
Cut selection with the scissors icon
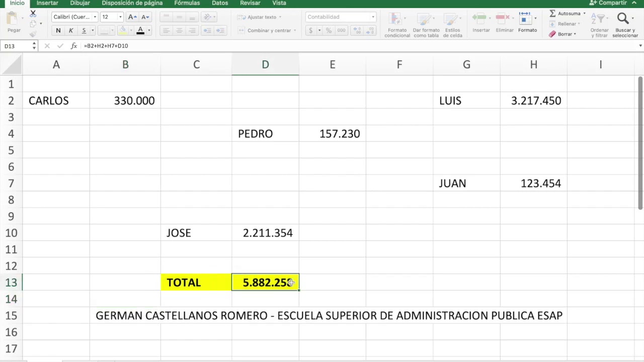point(33,14)
